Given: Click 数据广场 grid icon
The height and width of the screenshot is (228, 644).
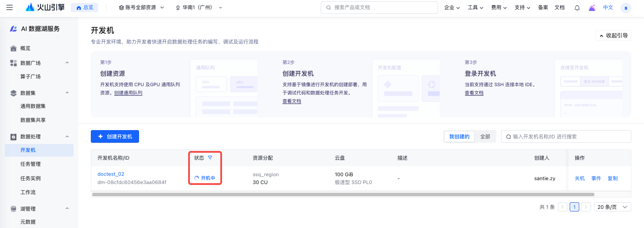Looking at the screenshot, I should (x=13, y=63).
